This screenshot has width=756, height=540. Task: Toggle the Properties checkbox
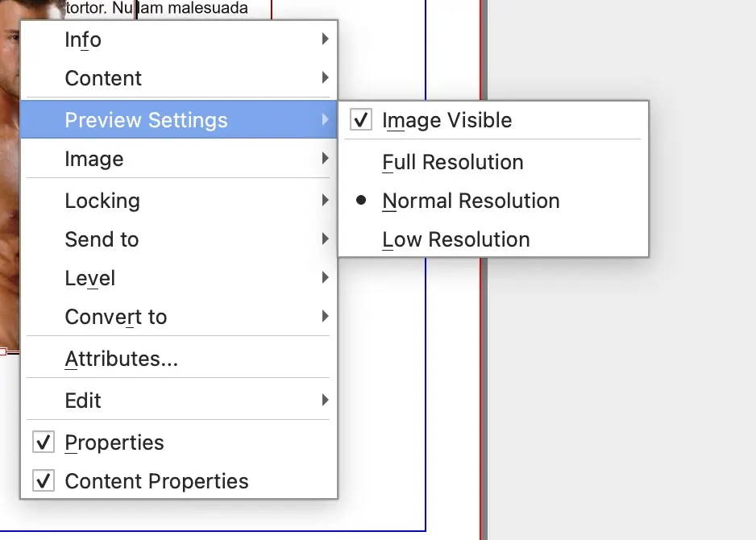click(44, 442)
